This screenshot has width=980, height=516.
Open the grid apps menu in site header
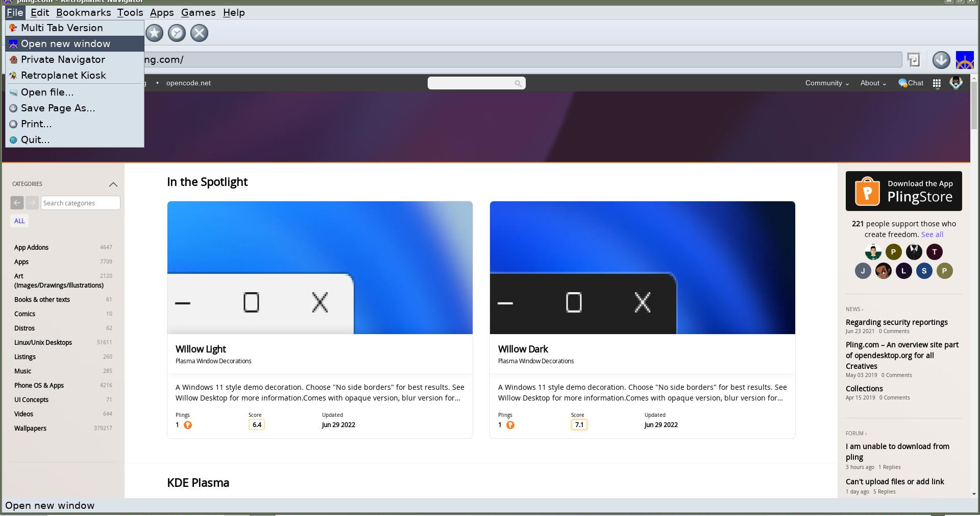tap(937, 83)
